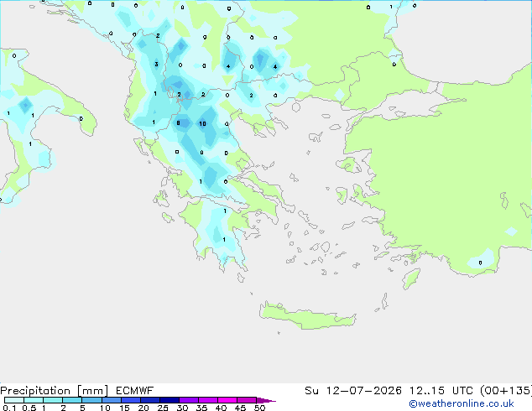This screenshot has width=532, height=411.
Task: Click the 'ECMWF' model label
Action: (135, 391)
